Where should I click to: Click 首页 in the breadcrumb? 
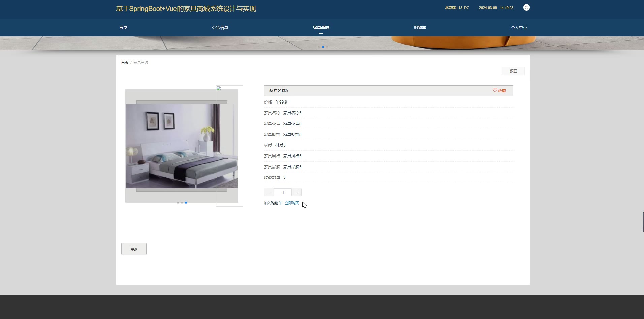tap(125, 62)
